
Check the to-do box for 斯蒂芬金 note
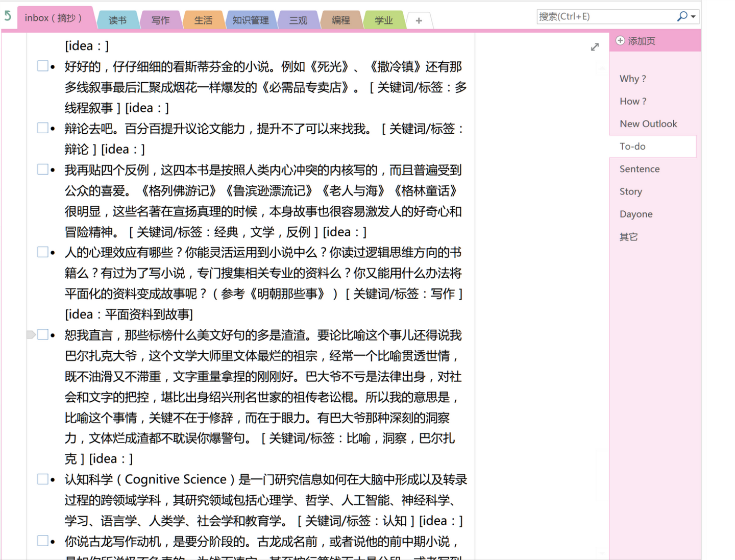coord(43,66)
